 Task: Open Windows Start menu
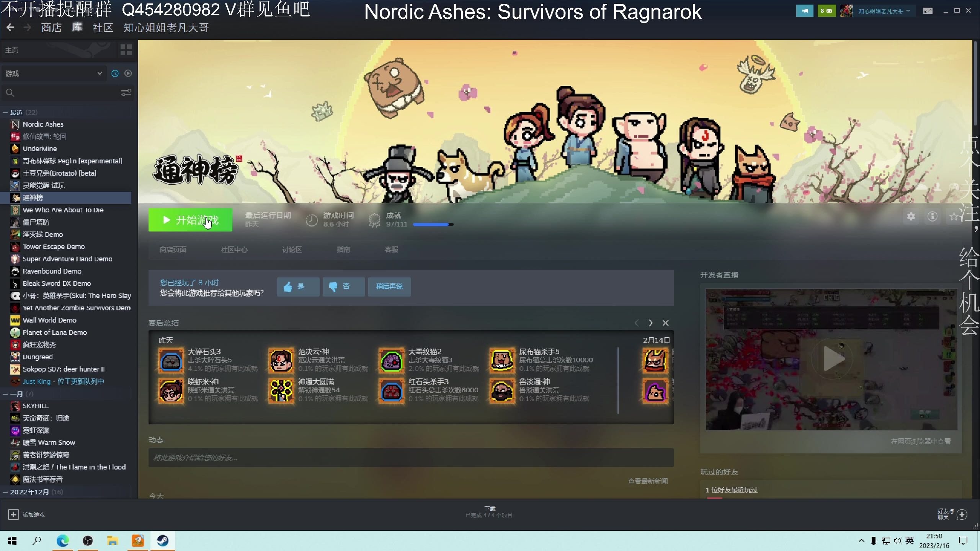pyautogui.click(x=12, y=541)
